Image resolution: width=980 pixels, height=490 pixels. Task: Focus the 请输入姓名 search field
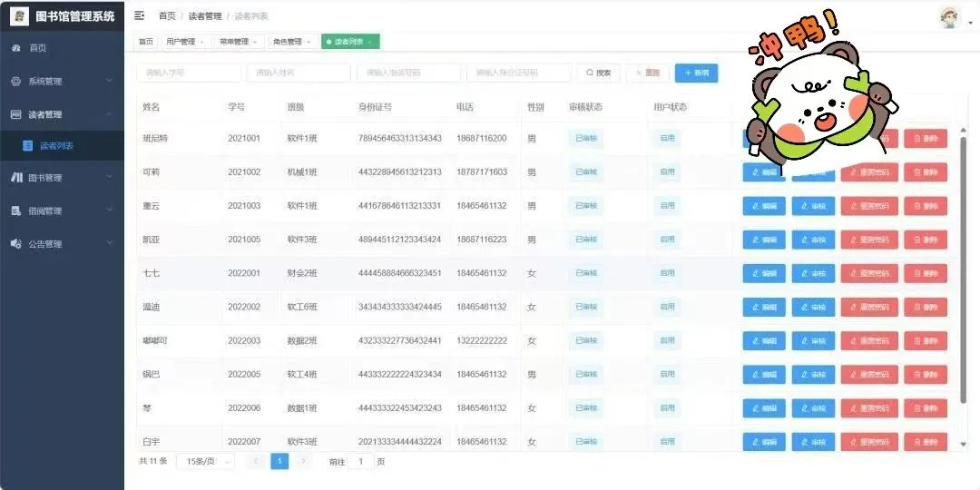point(299,73)
